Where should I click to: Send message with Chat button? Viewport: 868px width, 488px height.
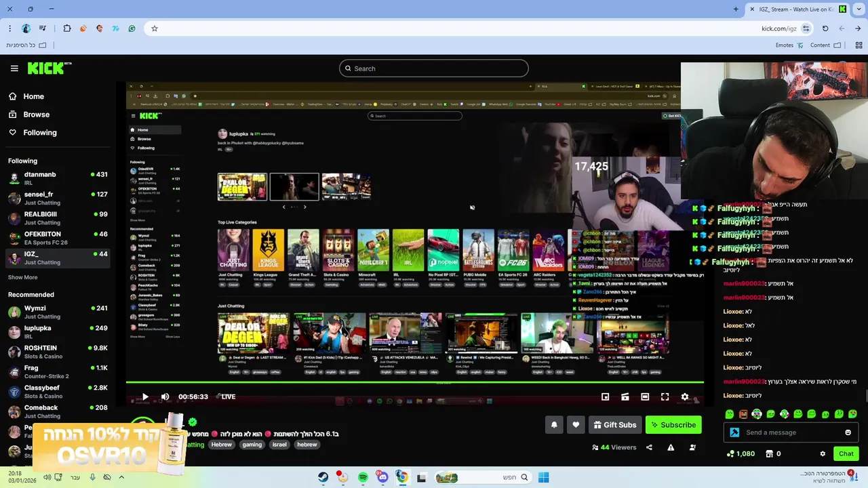846,453
